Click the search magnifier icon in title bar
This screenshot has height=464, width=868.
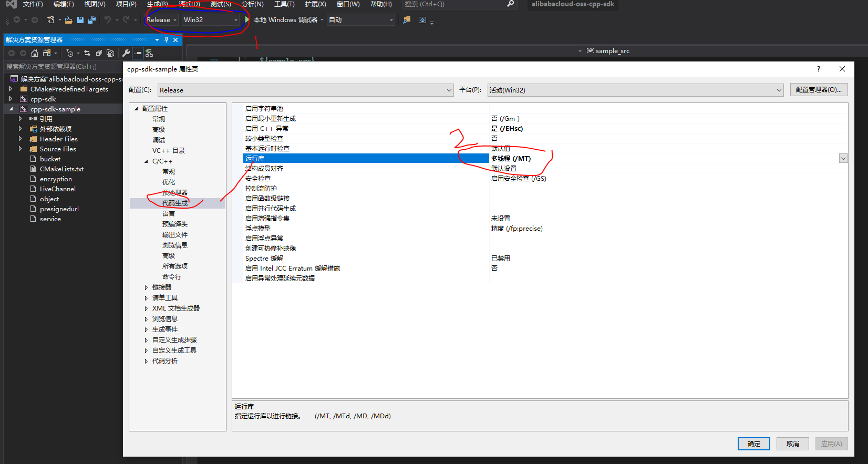510,4
